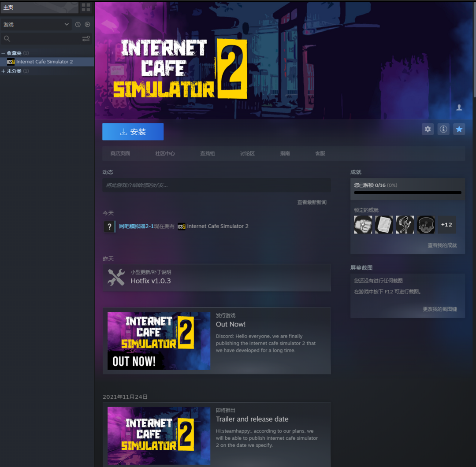Collapse the 收藏夹 category

coord(4,53)
